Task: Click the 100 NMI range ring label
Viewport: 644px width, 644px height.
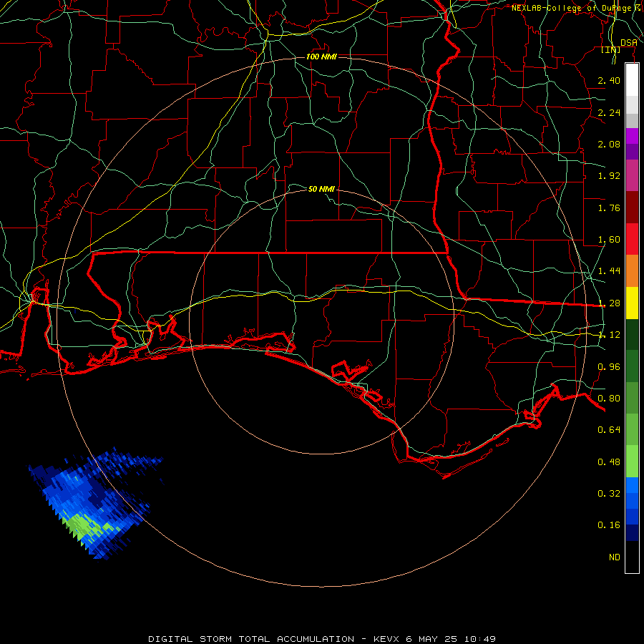Action: [x=321, y=57]
